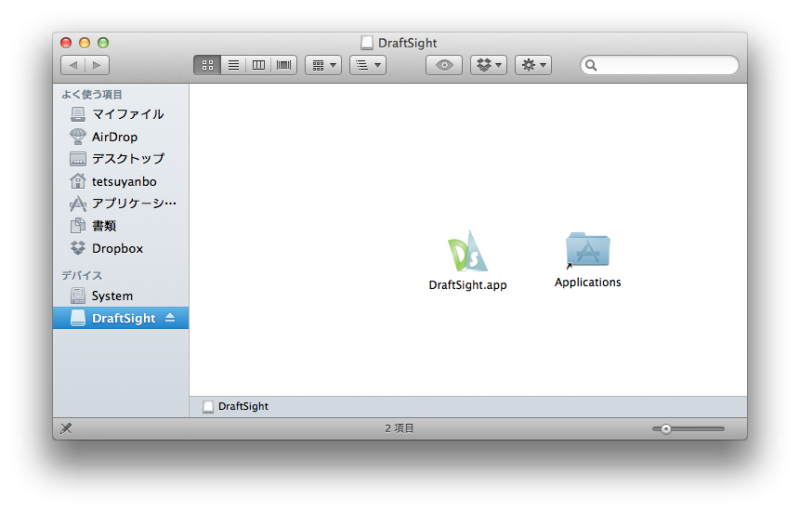
Task: Close the DraftSight window with the red button
Action: [66, 43]
